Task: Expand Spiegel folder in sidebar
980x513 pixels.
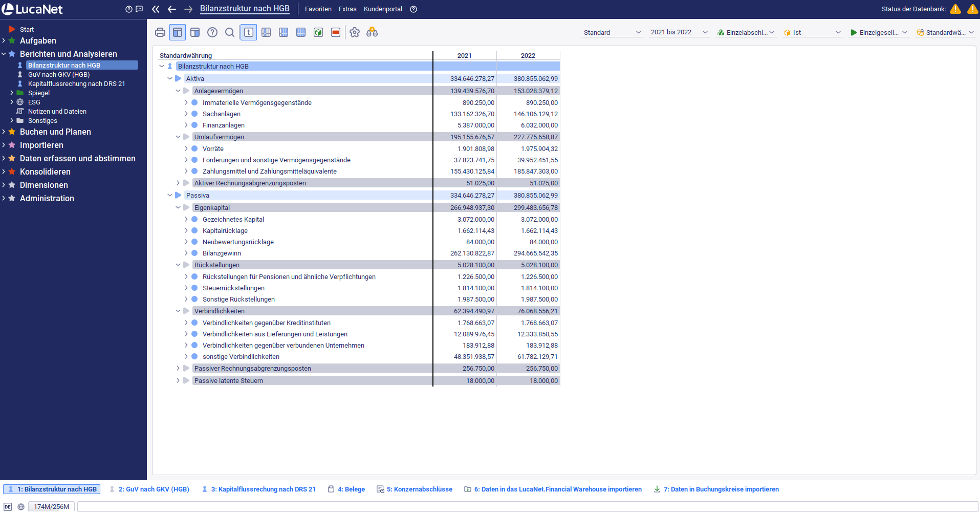Action: coord(12,93)
